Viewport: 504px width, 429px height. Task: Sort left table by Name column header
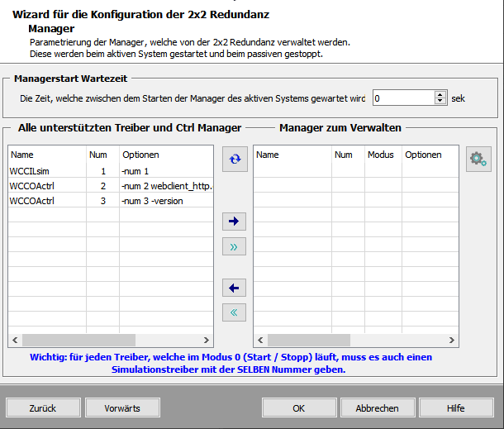coord(46,155)
